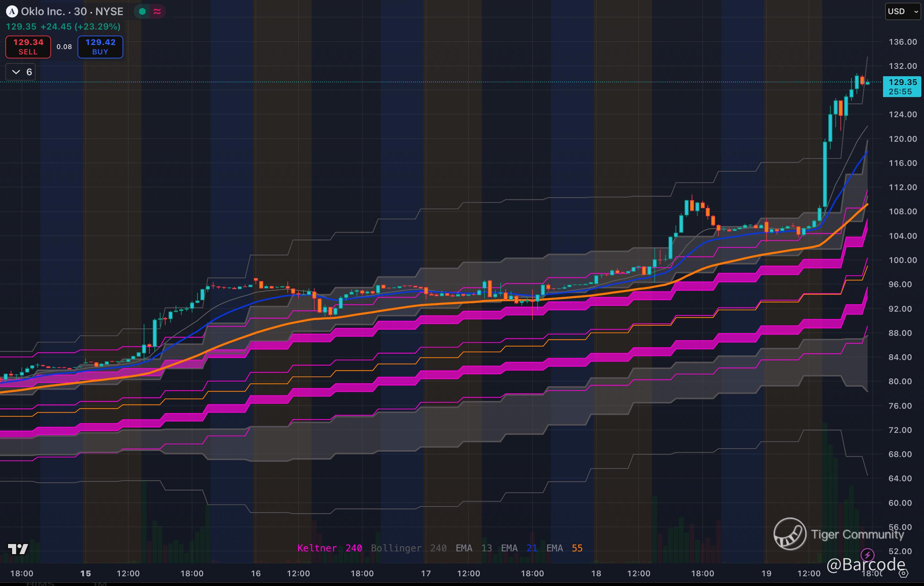Click the Tiger Community logo icon
The image size is (924, 586).
pos(789,534)
